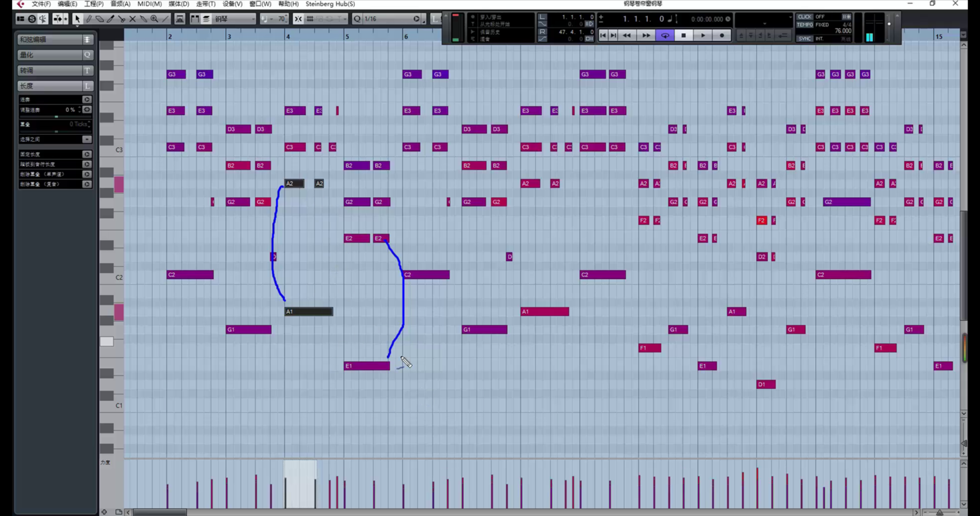The height and width of the screenshot is (516, 980).
Task: Toggle Acoustic Feedback speaker icon
Action: 43,19
